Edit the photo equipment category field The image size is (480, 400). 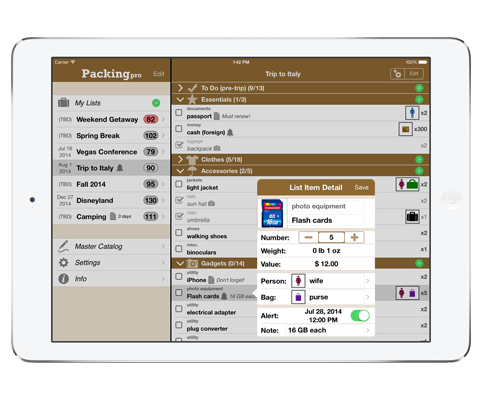[x=327, y=206]
